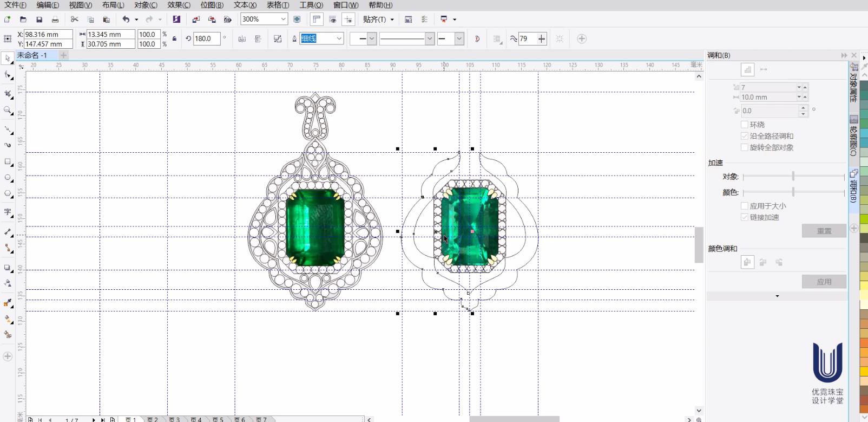Open the 文件(F) menu

click(15, 5)
